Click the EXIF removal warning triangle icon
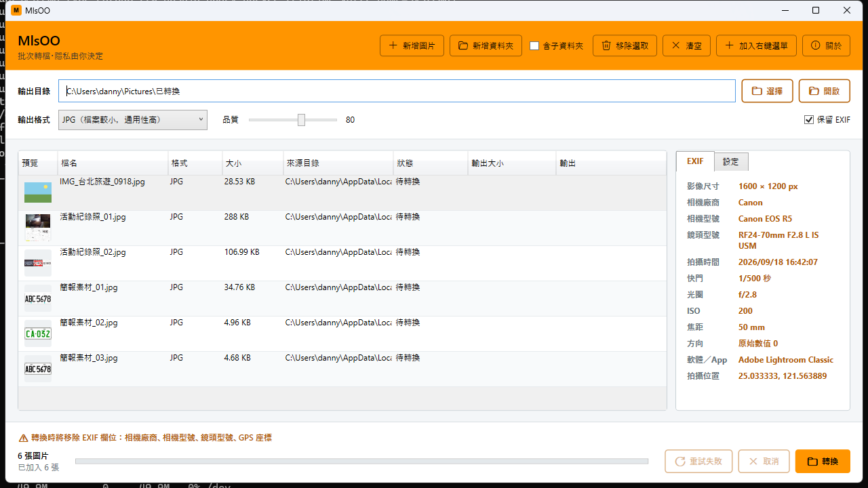Image resolution: width=868 pixels, height=488 pixels. pyautogui.click(x=23, y=438)
